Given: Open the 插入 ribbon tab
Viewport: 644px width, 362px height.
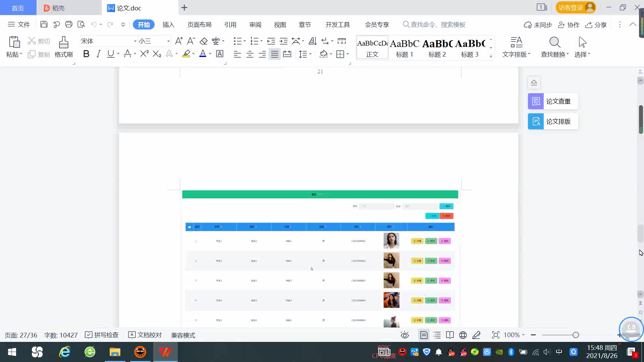Looking at the screenshot, I should [168, 25].
